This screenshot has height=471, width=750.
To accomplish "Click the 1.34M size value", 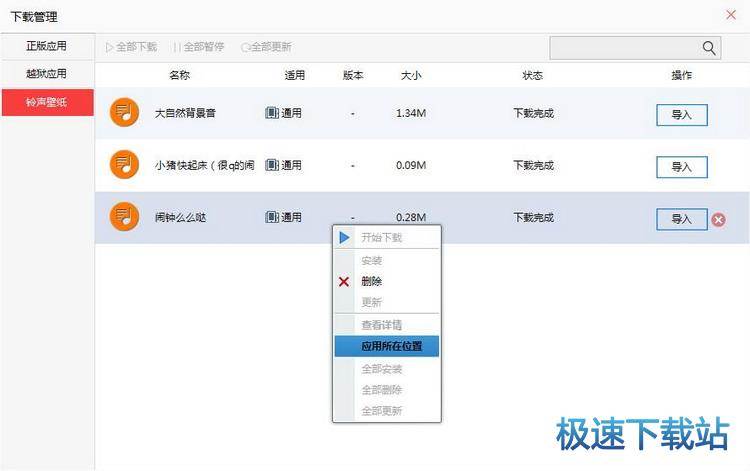I will (411, 113).
